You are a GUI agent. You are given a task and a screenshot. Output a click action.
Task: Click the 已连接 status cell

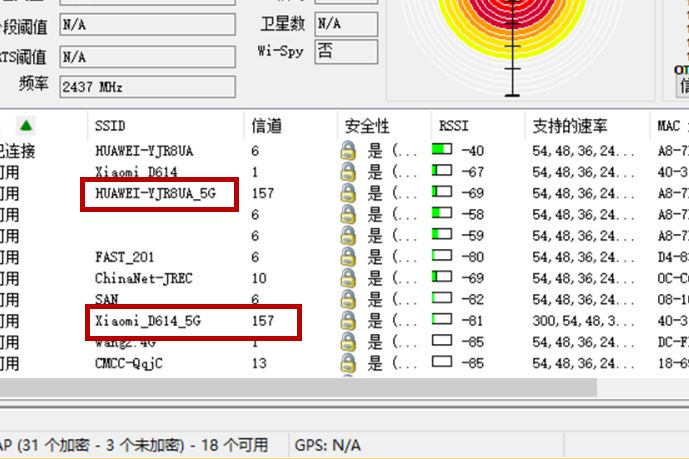click(18, 151)
